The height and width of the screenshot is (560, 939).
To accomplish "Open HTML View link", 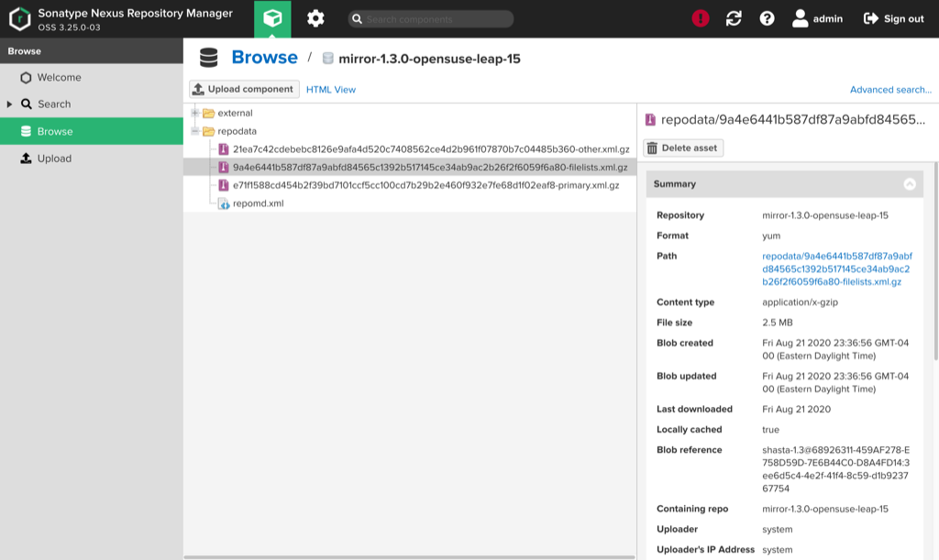I will (330, 89).
